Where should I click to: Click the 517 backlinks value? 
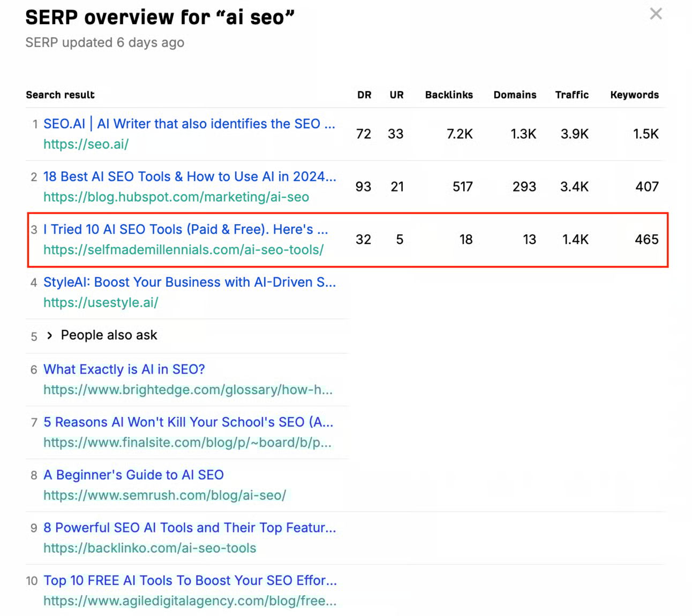(463, 187)
